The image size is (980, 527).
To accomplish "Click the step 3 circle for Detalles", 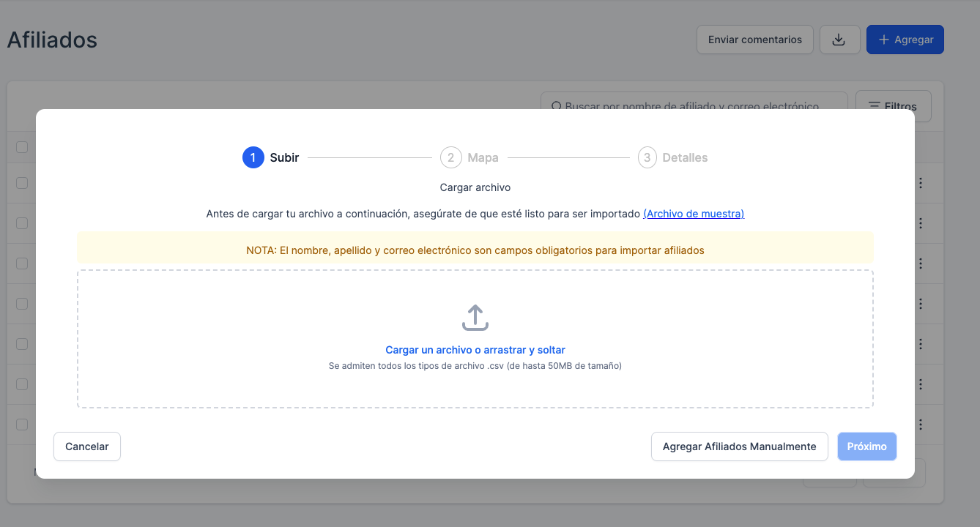I will click(647, 157).
